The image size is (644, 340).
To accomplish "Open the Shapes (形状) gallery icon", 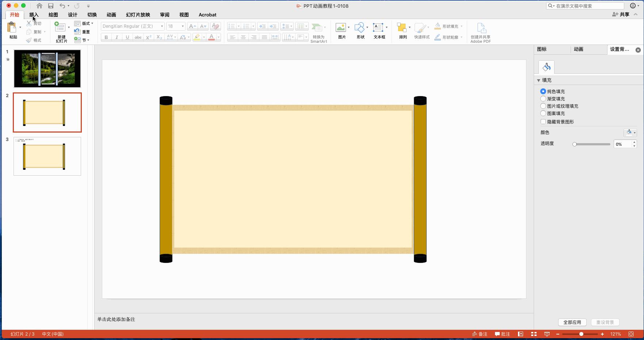I will [360, 28].
